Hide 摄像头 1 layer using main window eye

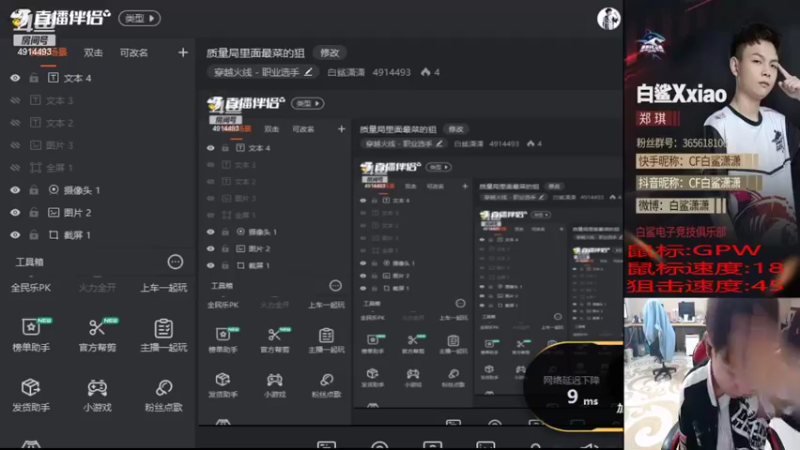(15, 190)
